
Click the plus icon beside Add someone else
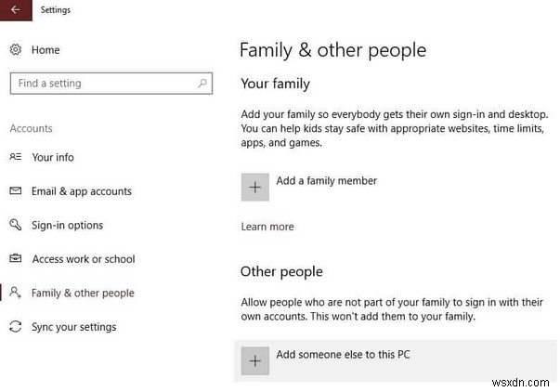pos(255,360)
